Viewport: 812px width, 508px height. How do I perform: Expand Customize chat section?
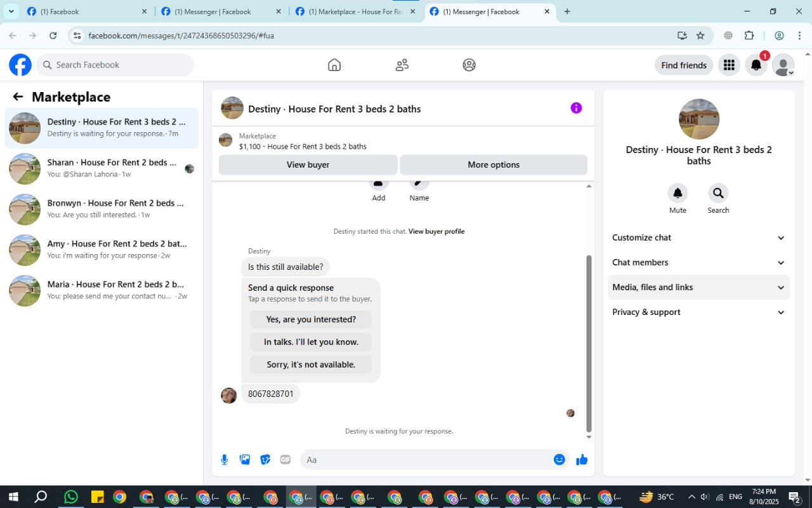pos(698,237)
